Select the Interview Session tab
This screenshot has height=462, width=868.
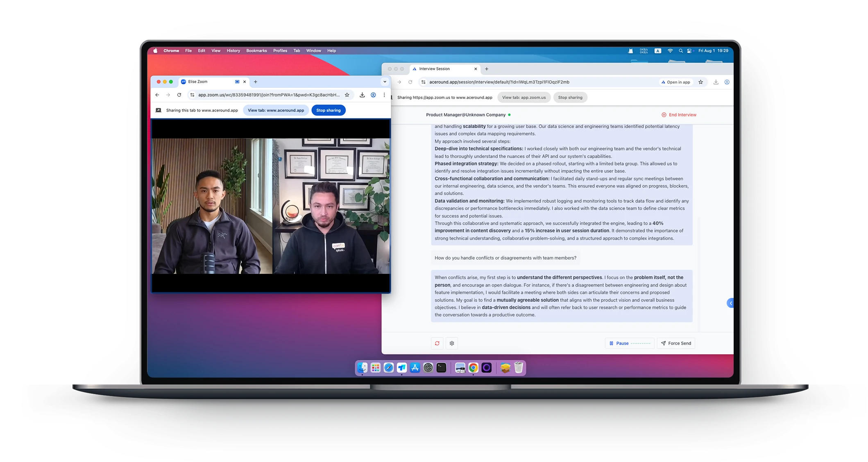point(438,69)
